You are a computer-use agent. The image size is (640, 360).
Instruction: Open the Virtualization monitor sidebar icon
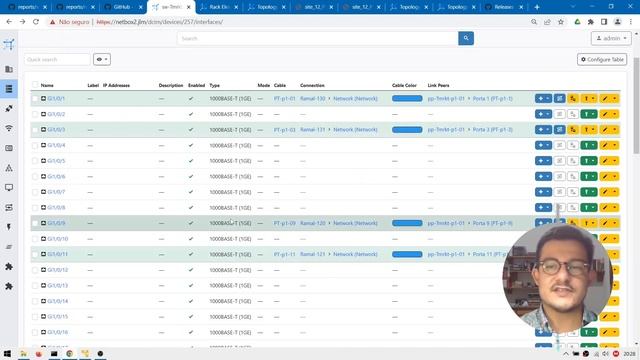[9, 187]
